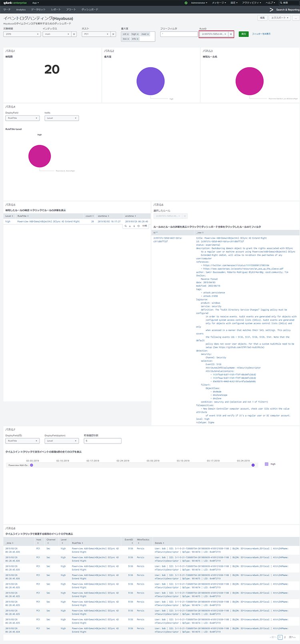Open the more actions ellipsis button
This screenshot has height=644, width=300.
[x=296, y=18]
